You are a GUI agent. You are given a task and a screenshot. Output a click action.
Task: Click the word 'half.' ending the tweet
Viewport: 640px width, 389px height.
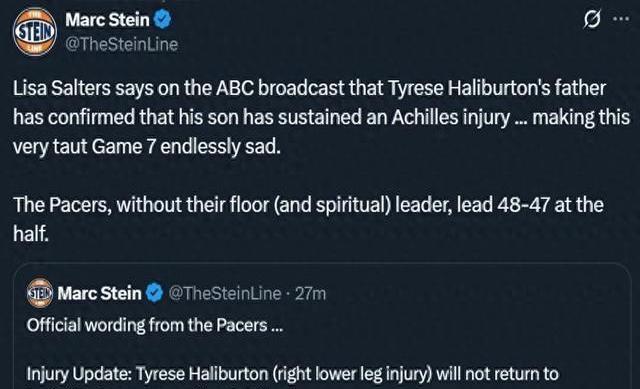(31, 233)
